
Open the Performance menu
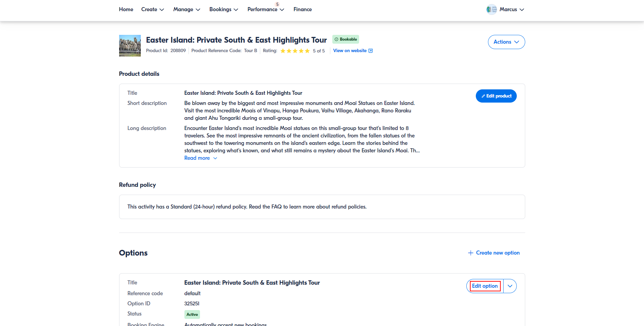pos(265,9)
